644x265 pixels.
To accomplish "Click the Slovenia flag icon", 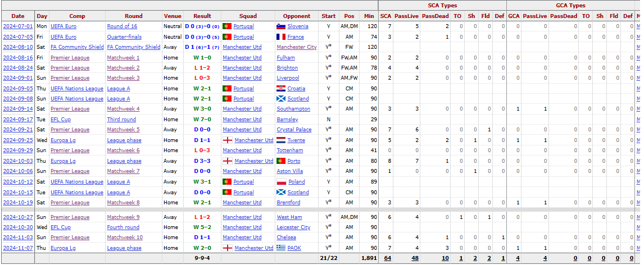I will [x=282, y=26].
